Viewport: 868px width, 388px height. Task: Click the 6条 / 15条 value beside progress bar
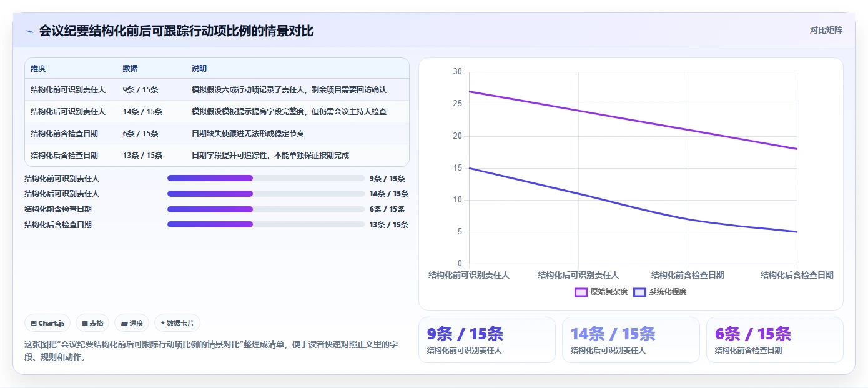point(387,209)
